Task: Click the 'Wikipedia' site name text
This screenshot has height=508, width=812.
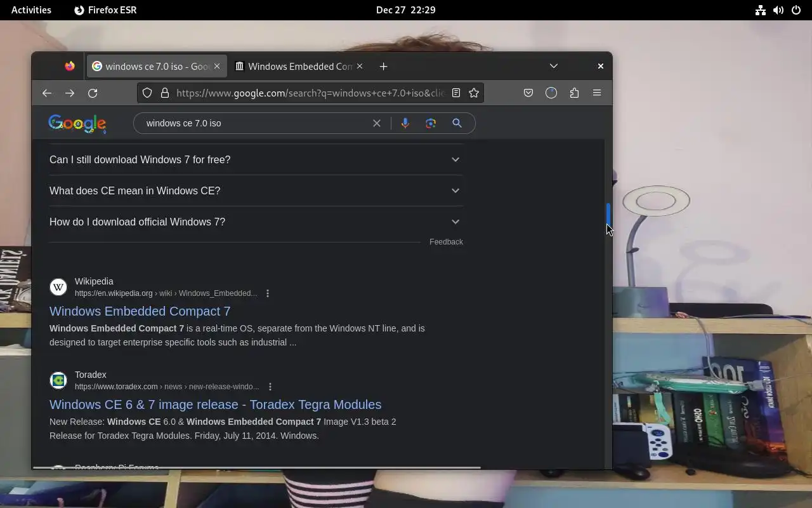Action: (94, 281)
